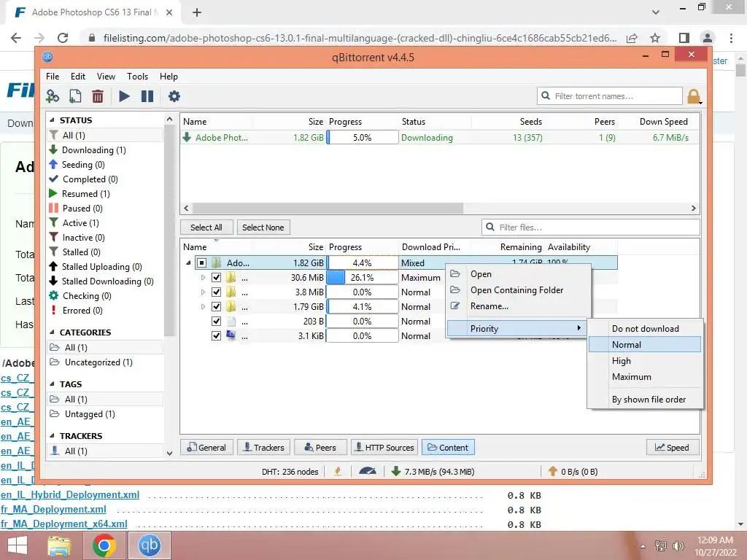Click the Pause toolbar icon
This screenshot has height=560, width=747.
[x=147, y=96]
